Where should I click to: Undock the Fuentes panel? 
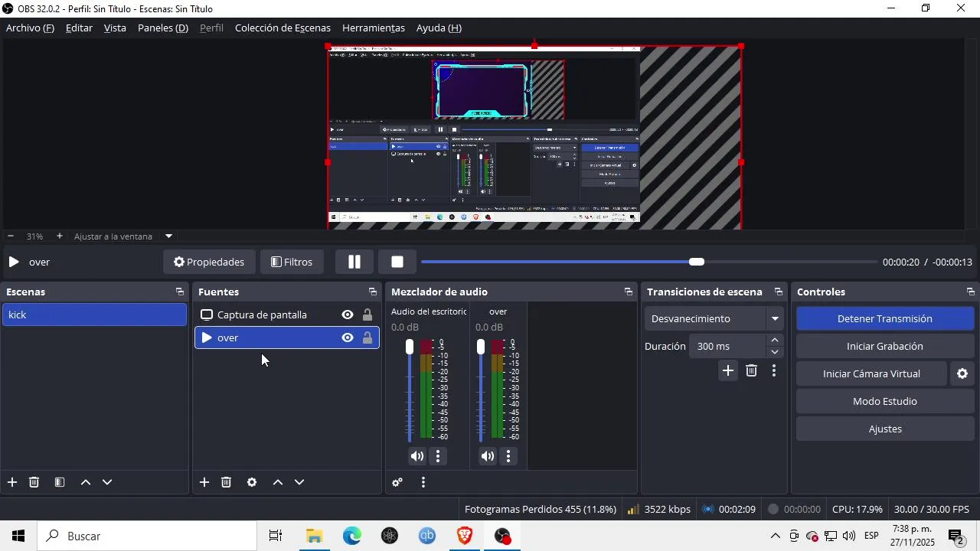[373, 292]
